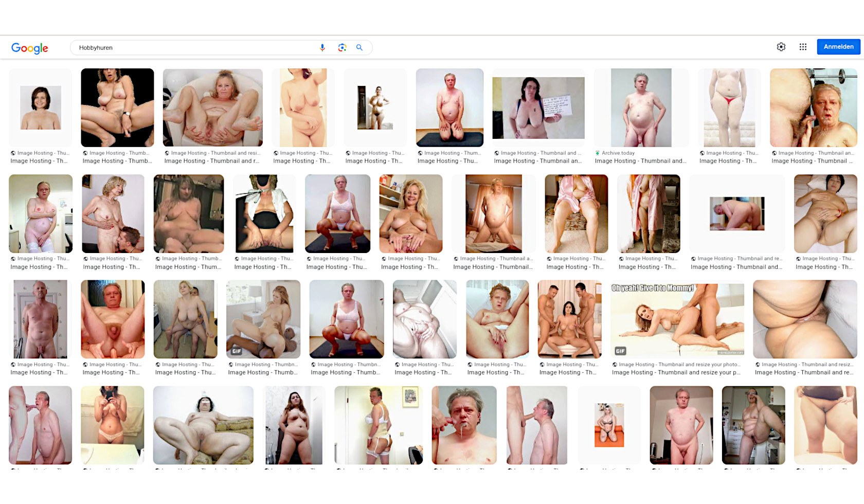Open the first thumbnail in the top row
Viewport: 864px width, 504px height.
[x=41, y=108]
